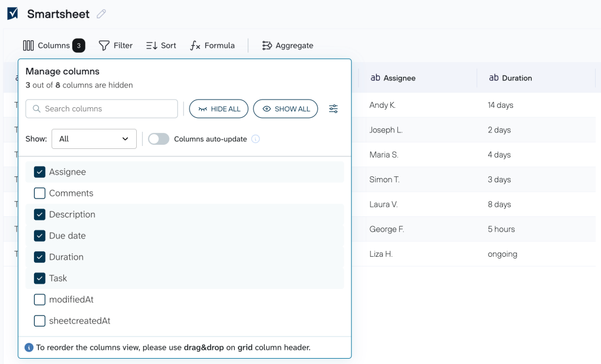
Task: Turn on Columns auto-update
Action: (x=158, y=139)
